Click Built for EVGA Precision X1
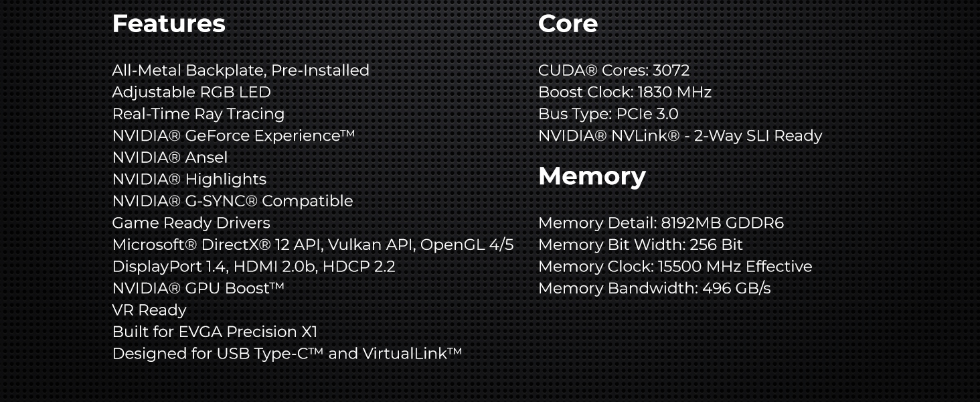The width and height of the screenshot is (980, 402). 215,332
